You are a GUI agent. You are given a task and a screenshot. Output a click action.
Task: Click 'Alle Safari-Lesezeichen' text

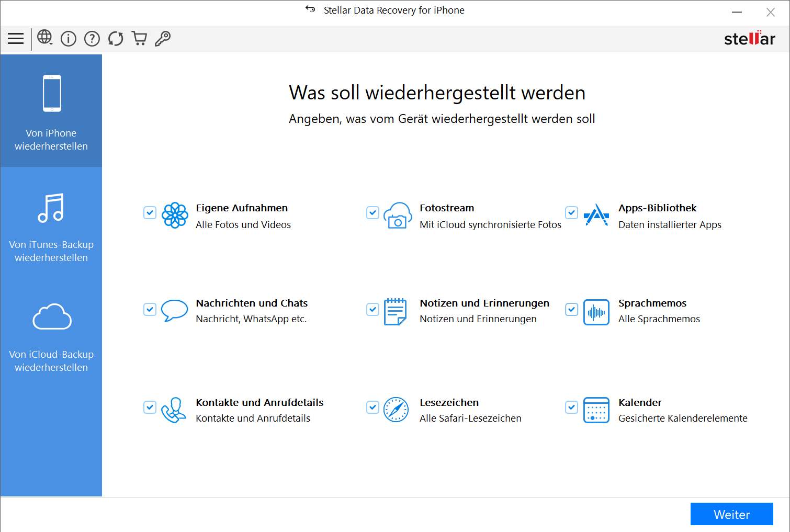pos(470,418)
